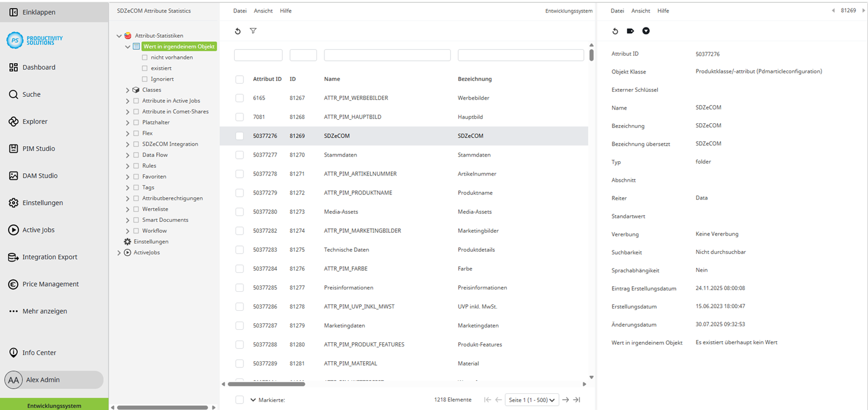Collapse the Attribut-Statistiken root node
This screenshot has height=410, width=868.
(120, 36)
